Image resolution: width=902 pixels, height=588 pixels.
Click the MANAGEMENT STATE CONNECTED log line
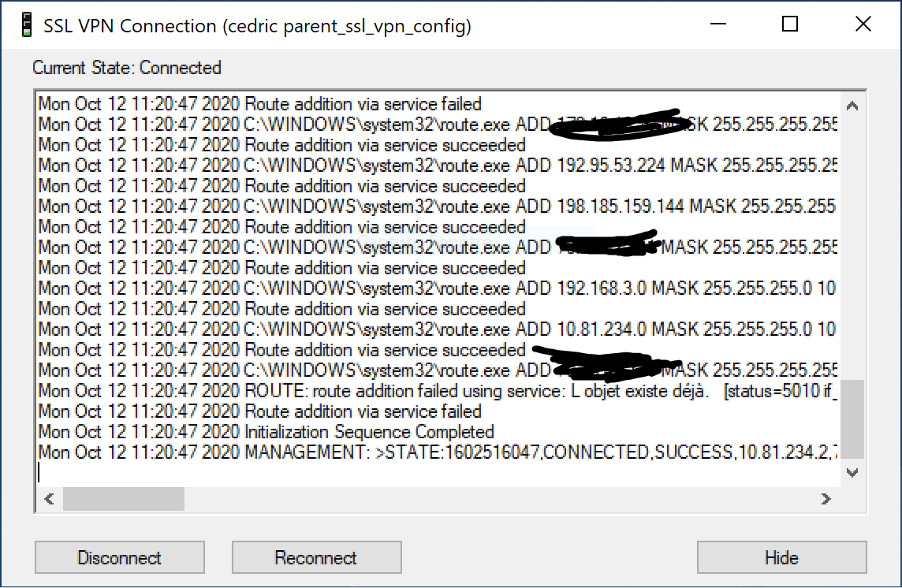click(x=437, y=452)
